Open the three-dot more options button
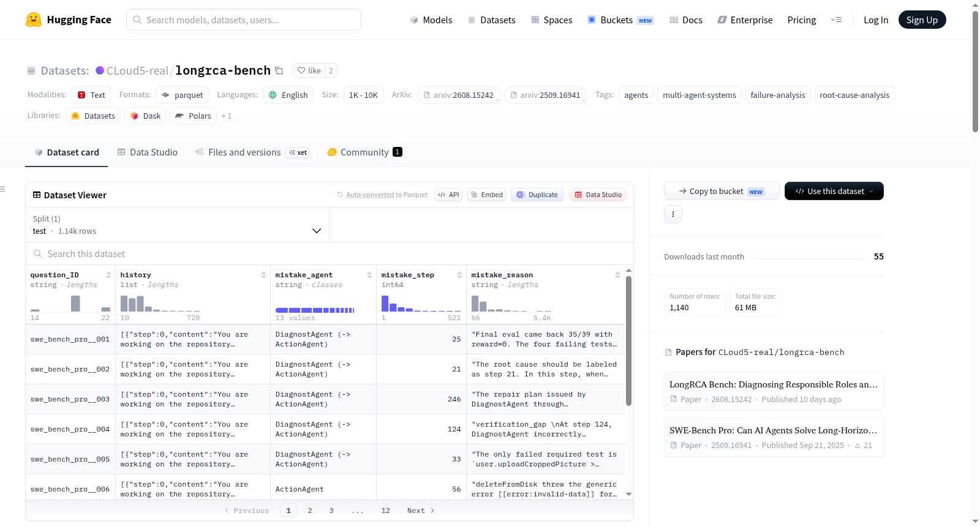This screenshot has height=527, width=980. [x=673, y=214]
